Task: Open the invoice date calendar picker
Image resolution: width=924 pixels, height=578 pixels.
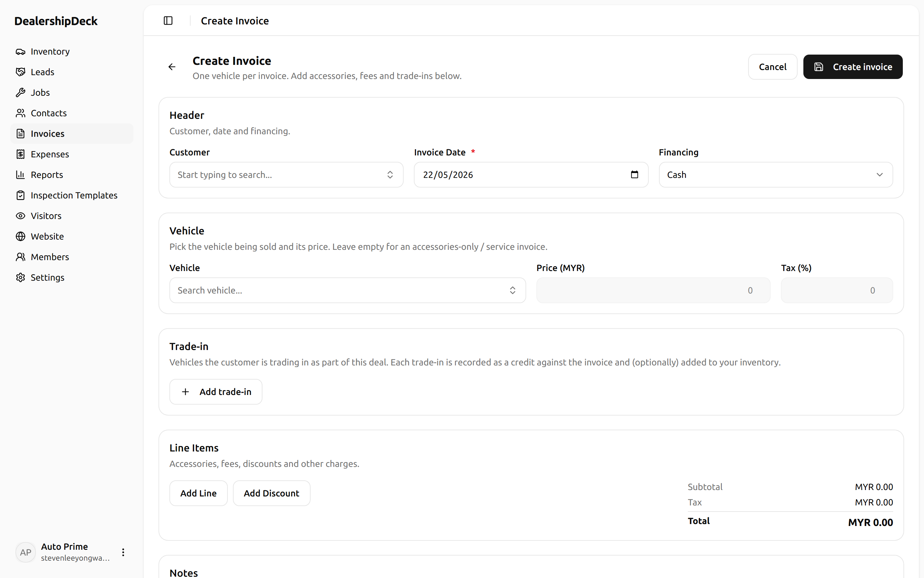Action: point(634,175)
